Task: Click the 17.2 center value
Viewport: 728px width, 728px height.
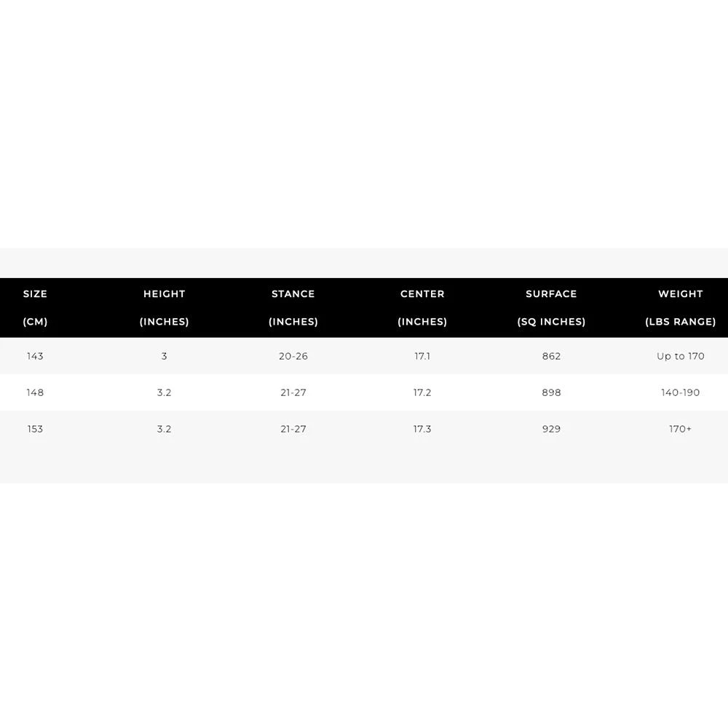Action: click(422, 392)
